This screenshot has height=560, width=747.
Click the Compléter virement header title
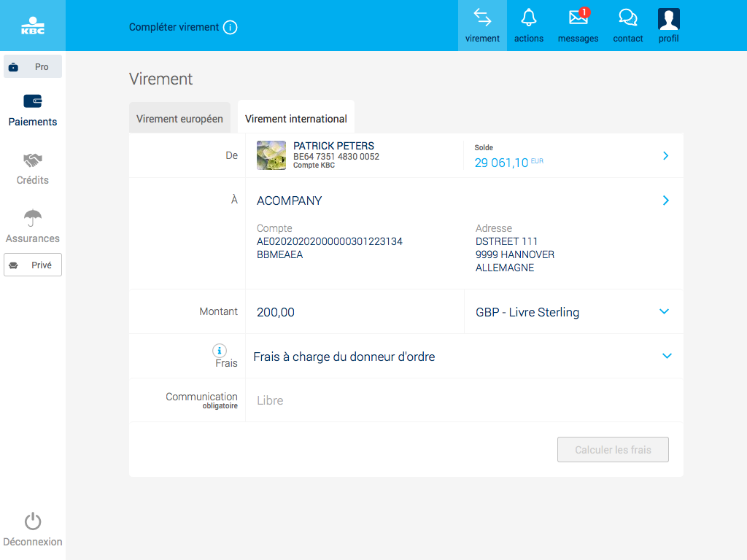[x=174, y=27]
